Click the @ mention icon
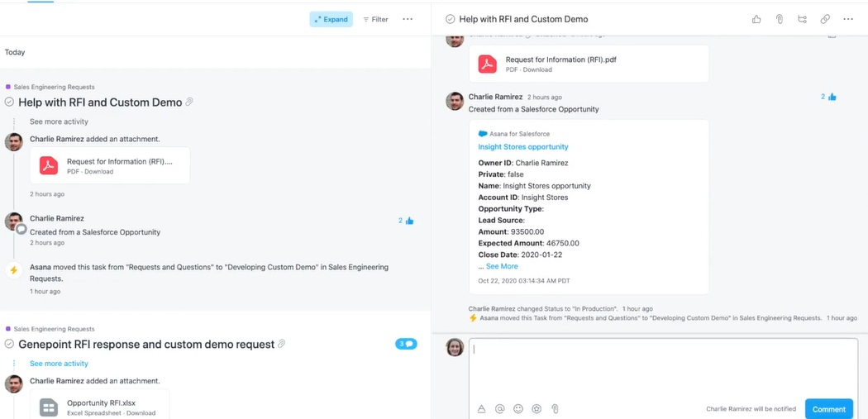Image resolution: width=868 pixels, height=419 pixels. point(500,409)
